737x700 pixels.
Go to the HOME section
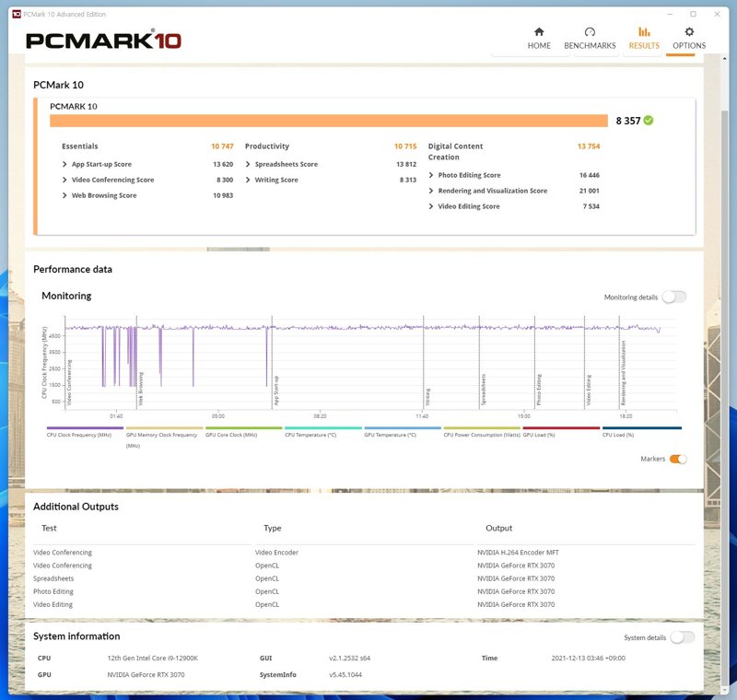pos(539,39)
